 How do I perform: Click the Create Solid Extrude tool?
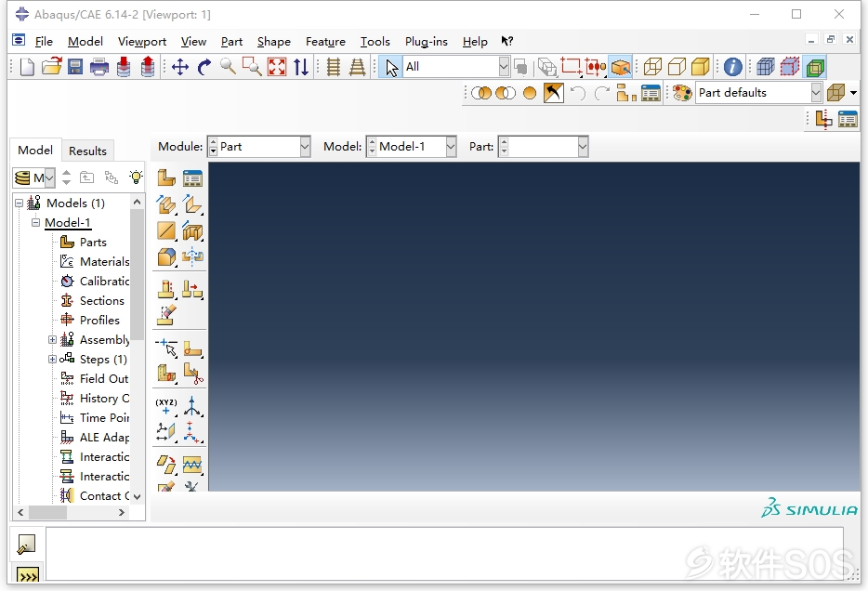click(166, 204)
